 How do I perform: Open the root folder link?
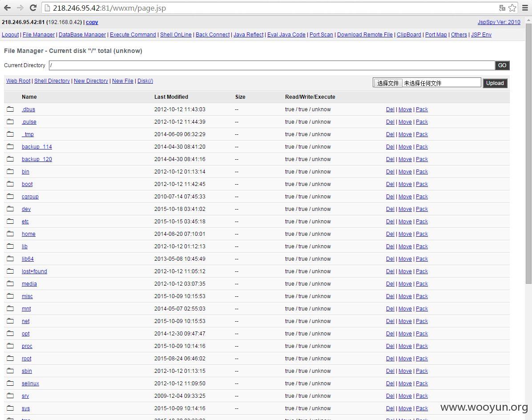[26, 359]
